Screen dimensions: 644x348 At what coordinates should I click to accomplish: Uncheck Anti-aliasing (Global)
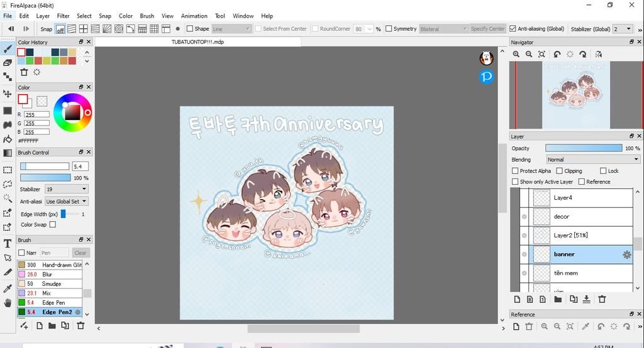click(x=513, y=29)
